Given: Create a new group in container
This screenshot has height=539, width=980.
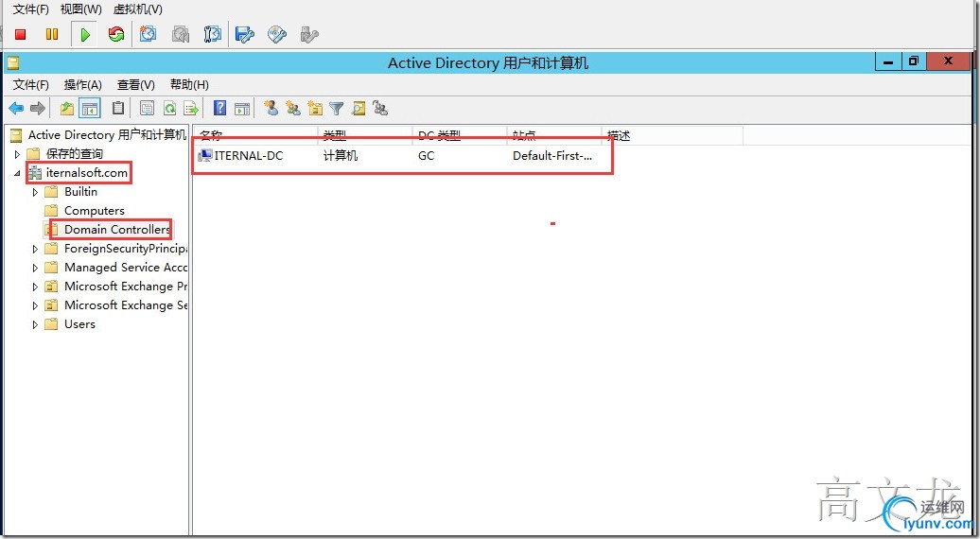Looking at the screenshot, I should pos(293,108).
